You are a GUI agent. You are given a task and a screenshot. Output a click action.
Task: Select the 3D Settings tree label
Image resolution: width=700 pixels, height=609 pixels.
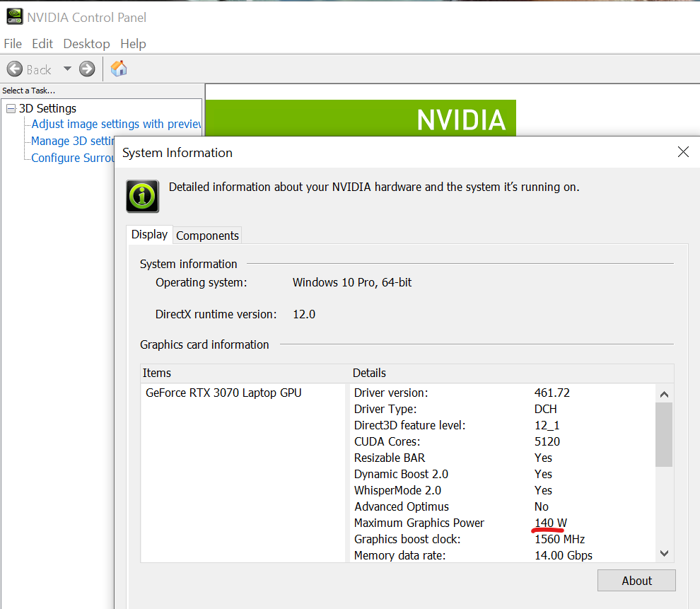[x=48, y=108]
